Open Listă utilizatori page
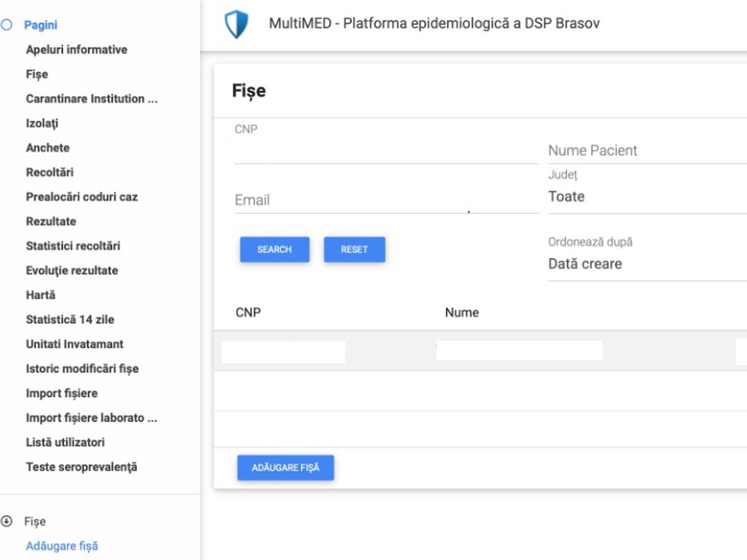 (65, 443)
